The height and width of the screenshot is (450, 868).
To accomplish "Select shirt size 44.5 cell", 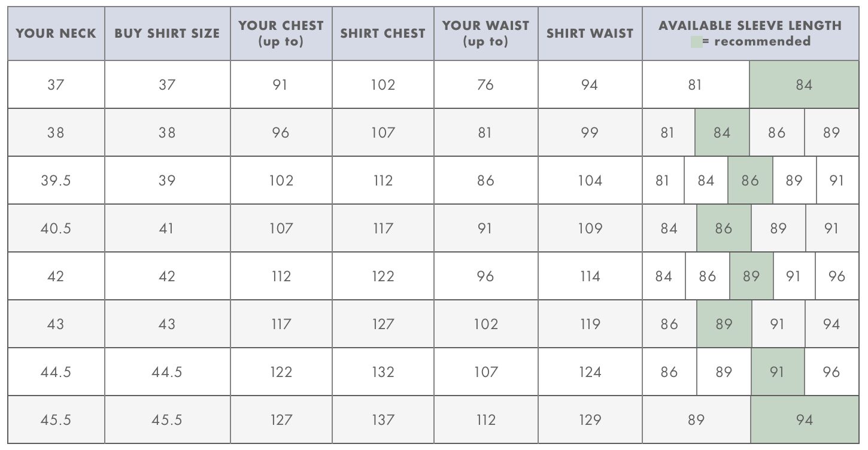I will [x=168, y=372].
